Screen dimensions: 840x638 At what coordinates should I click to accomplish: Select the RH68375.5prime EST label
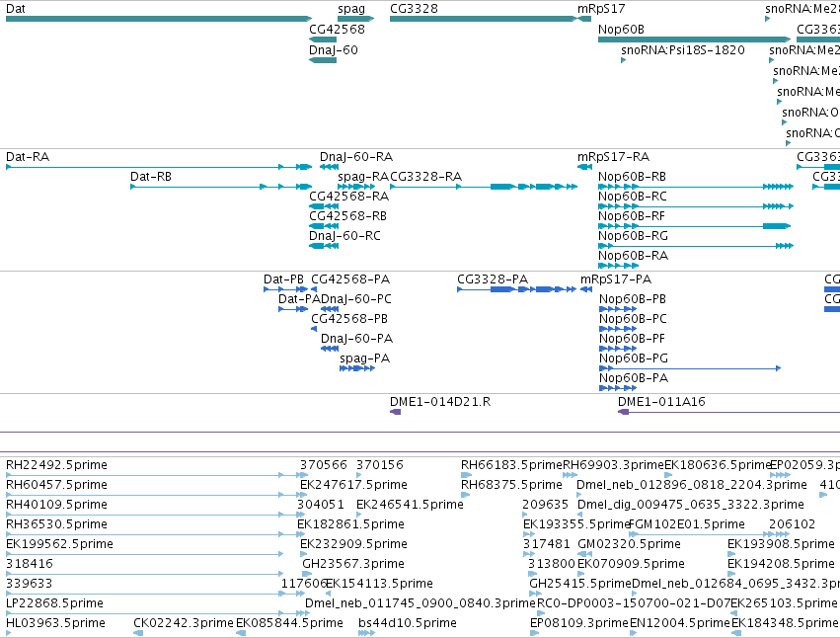click(x=511, y=485)
